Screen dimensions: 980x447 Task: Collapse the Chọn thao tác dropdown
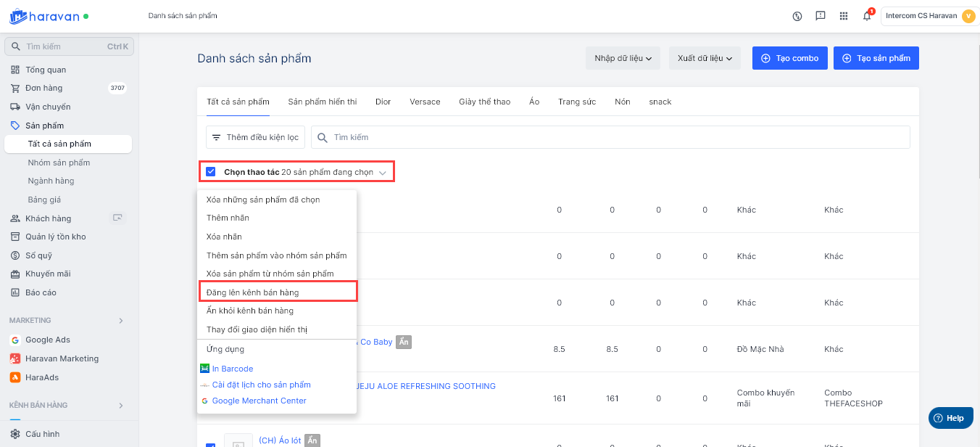coord(382,173)
